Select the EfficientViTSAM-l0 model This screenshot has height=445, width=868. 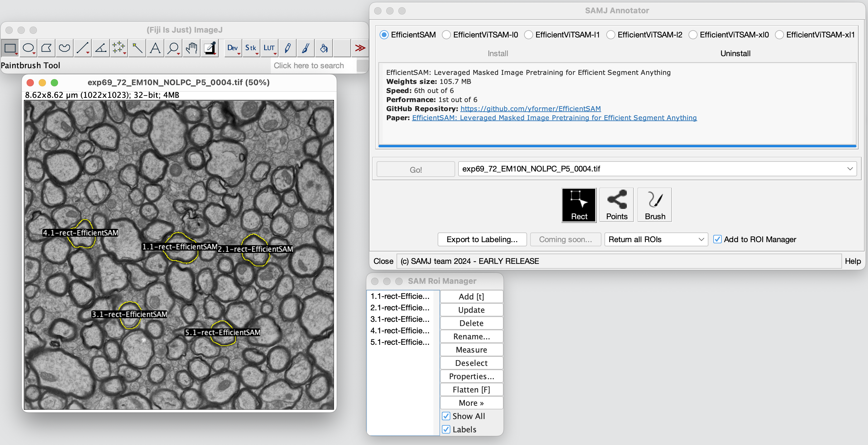pyautogui.click(x=480, y=35)
